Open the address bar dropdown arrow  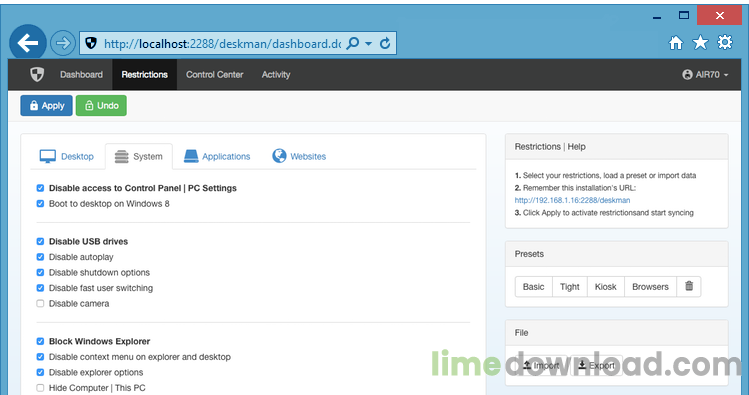[368, 43]
